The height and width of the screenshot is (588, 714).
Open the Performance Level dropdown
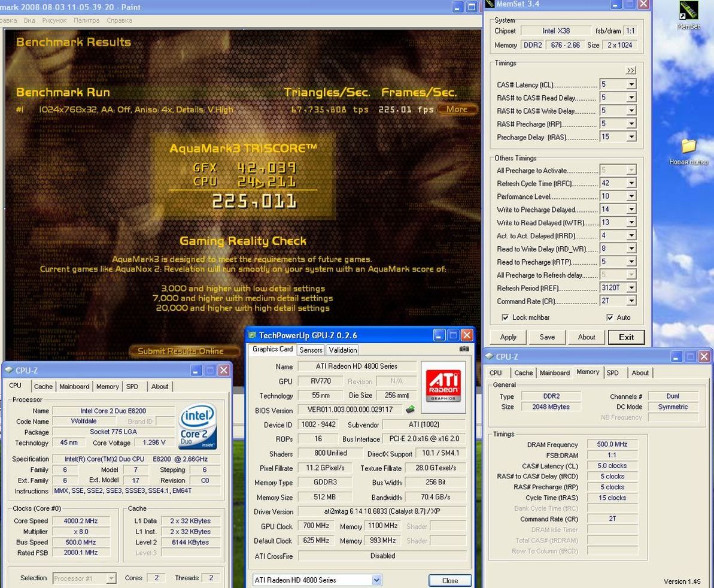click(631, 196)
